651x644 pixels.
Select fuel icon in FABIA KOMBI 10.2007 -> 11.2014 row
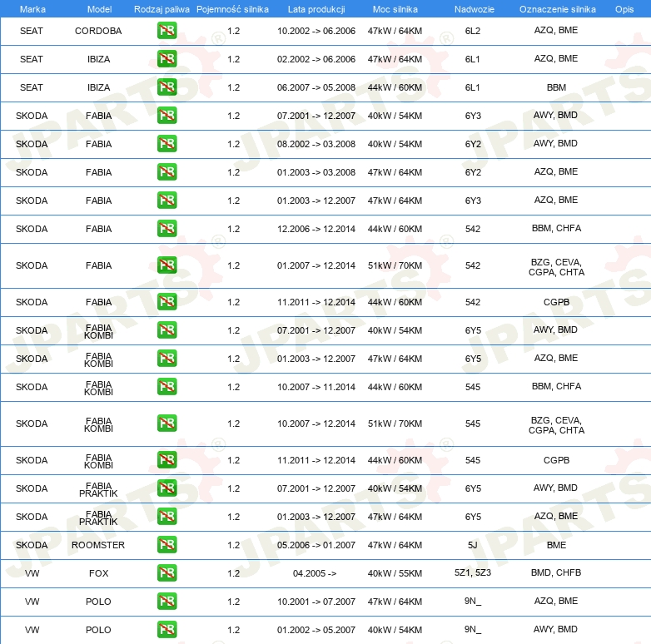(x=166, y=386)
